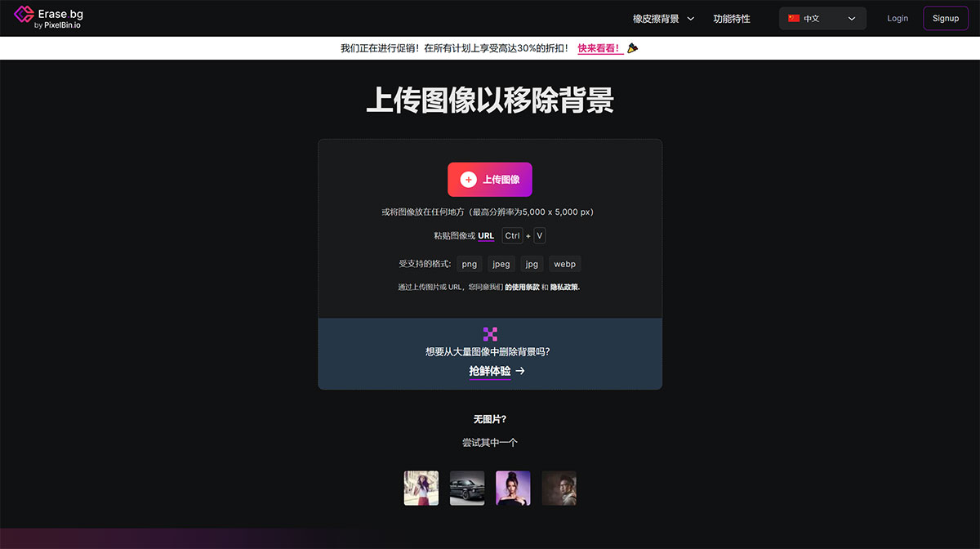
Task: Click the arrow icon next to 抢鲜体验
Action: pos(520,371)
